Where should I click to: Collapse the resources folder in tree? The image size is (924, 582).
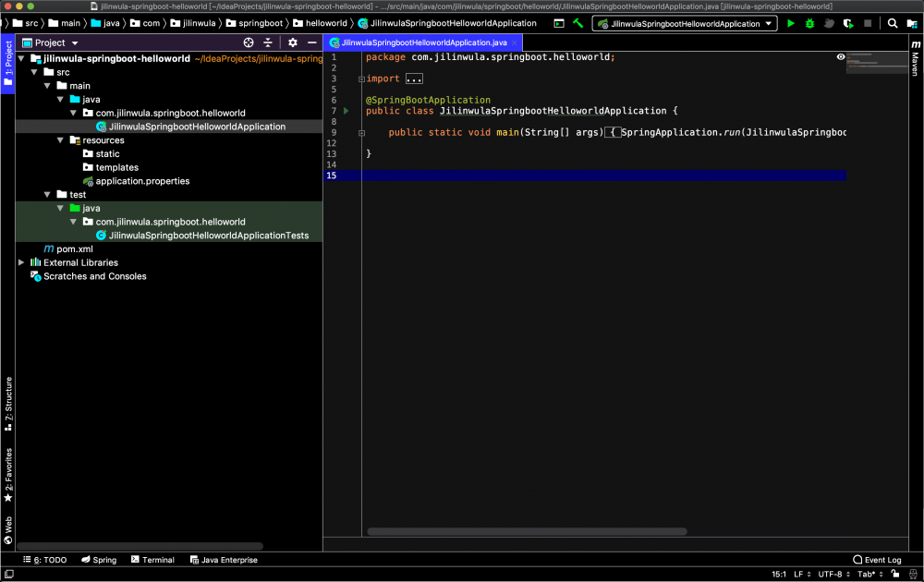click(61, 140)
